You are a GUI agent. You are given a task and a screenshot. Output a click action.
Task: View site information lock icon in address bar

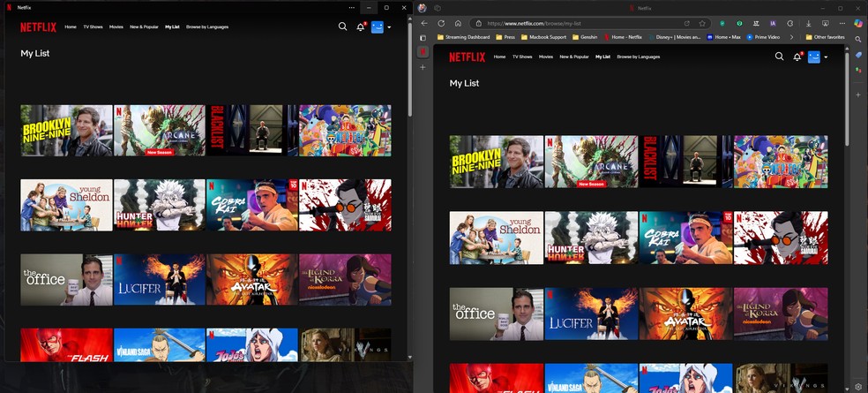[x=479, y=23]
